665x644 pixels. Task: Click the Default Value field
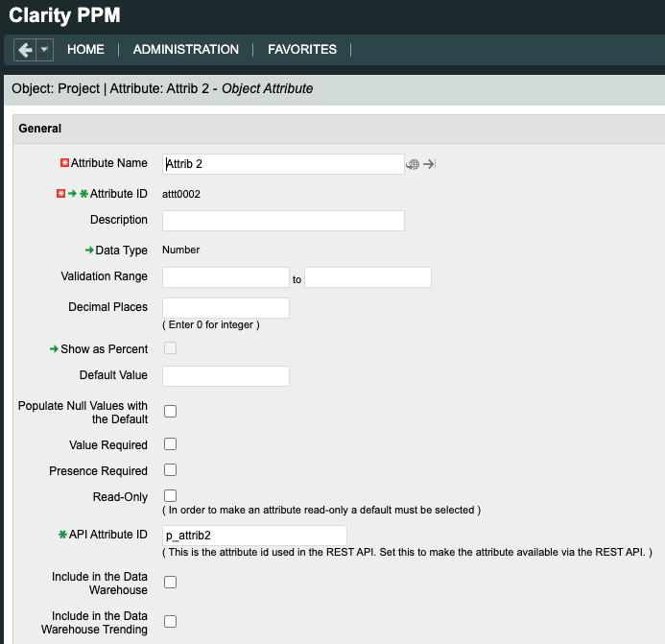pyautogui.click(x=226, y=375)
